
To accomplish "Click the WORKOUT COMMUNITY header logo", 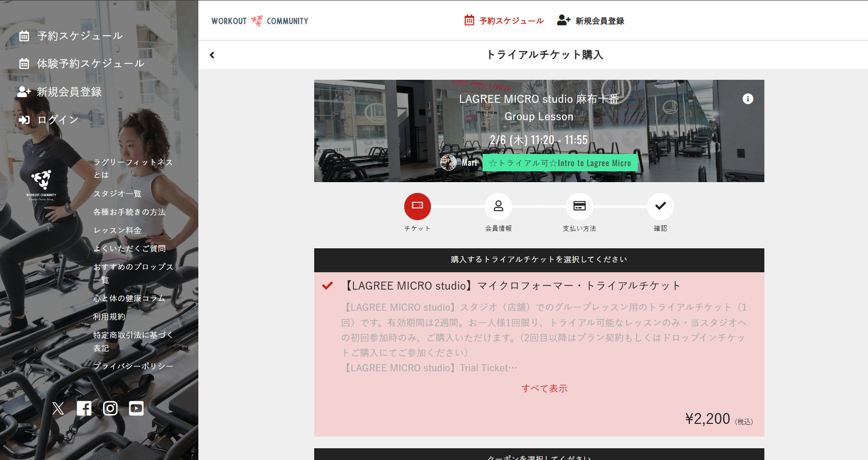I will (x=260, y=21).
